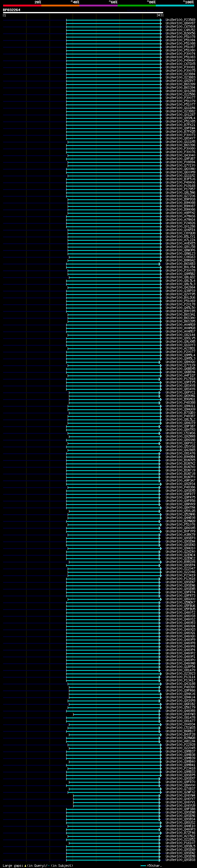Select hit label UniRef100_P22928
197x868 pixels.
(180, 744)
